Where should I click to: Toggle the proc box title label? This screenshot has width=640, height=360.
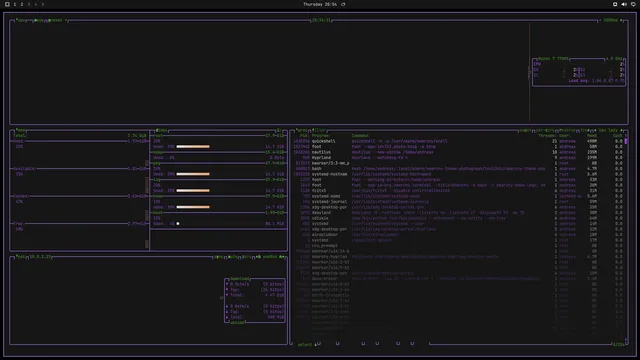(x=302, y=130)
